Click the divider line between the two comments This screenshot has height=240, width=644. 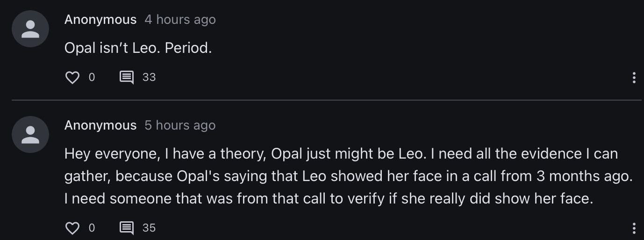coord(326,100)
